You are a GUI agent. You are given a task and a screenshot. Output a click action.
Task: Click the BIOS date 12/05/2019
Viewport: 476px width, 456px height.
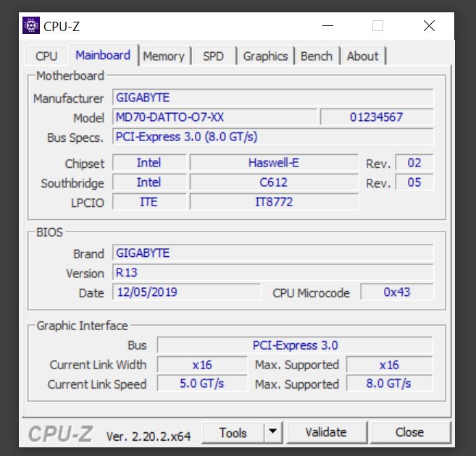pyautogui.click(x=186, y=292)
